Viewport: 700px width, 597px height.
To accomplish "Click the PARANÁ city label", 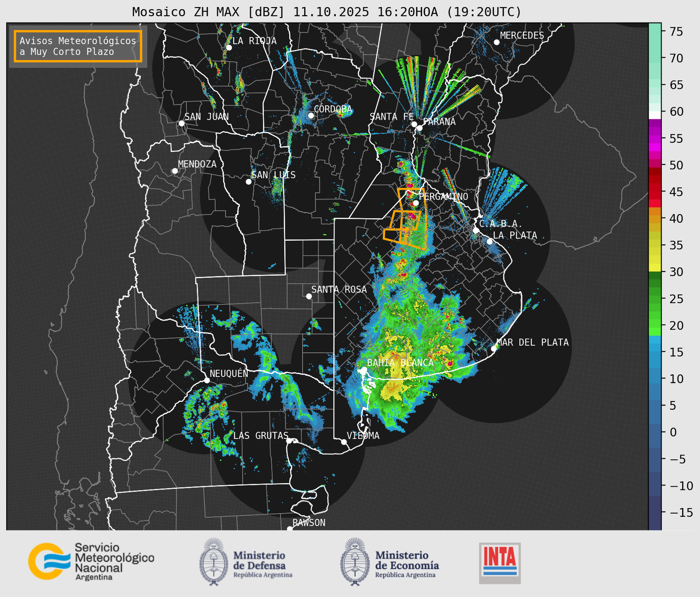I will pos(439,122).
